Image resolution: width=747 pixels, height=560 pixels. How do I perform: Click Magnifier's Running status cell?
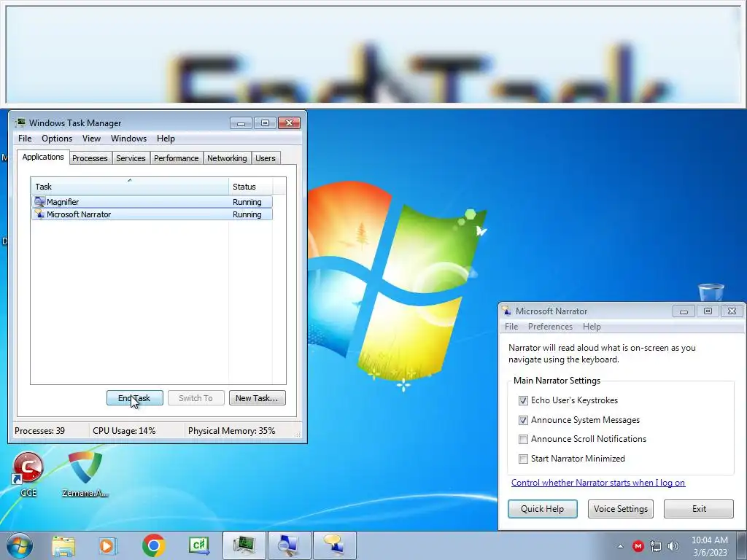(x=247, y=202)
